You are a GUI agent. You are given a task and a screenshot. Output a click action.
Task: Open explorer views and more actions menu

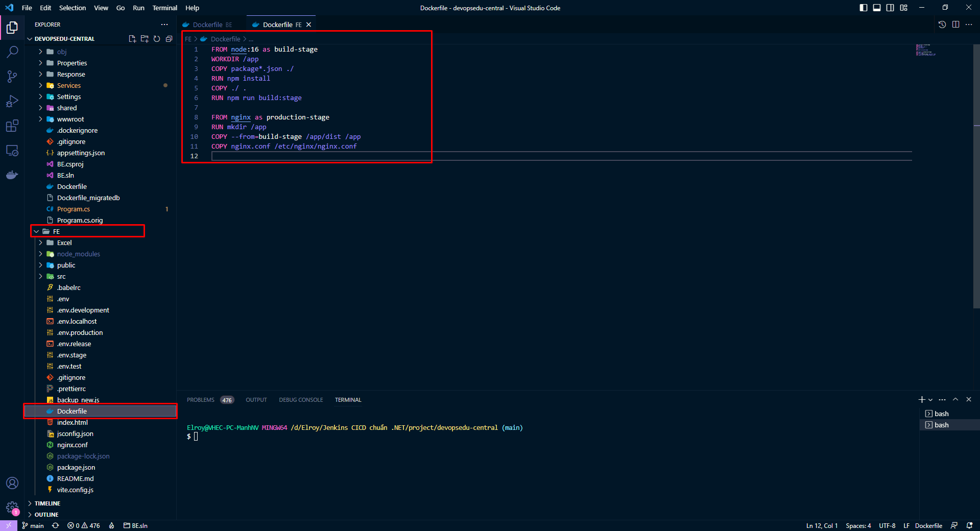point(164,25)
